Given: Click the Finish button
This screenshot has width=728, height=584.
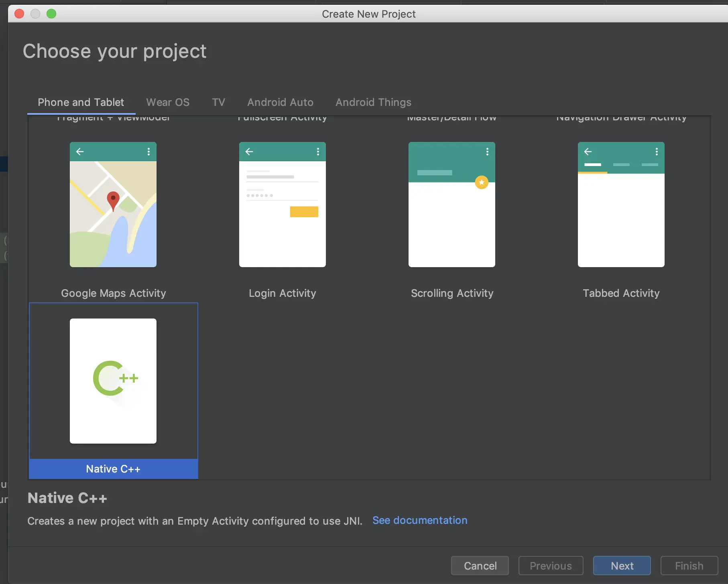Looking at the screenshot, I should tap(689, 566).
